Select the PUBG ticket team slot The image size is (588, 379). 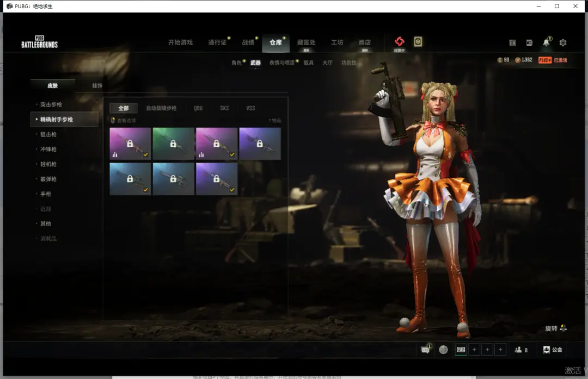pos(461,350)
